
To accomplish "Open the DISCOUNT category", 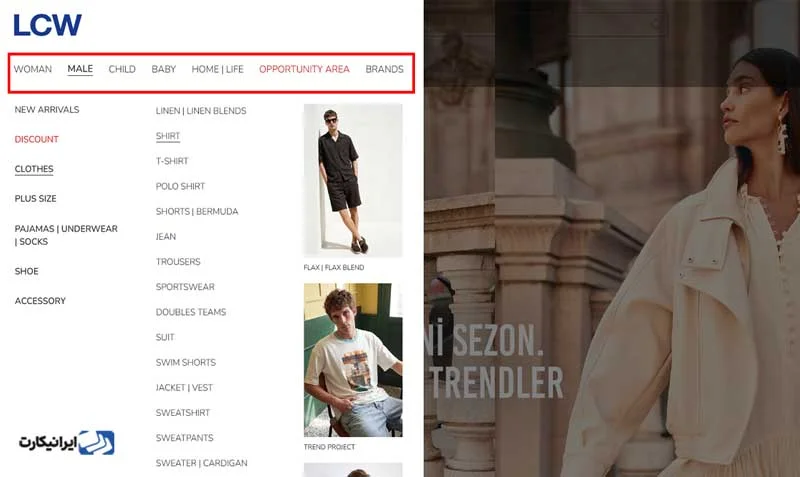I will point(37,139).
